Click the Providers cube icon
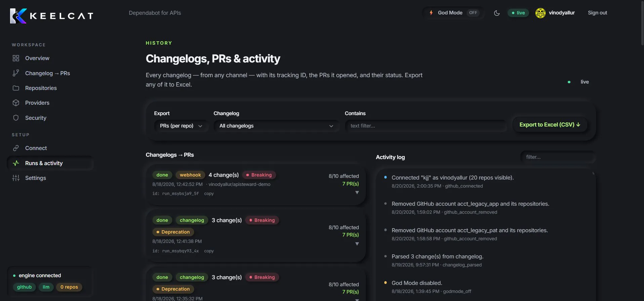 tap(16, 103)
